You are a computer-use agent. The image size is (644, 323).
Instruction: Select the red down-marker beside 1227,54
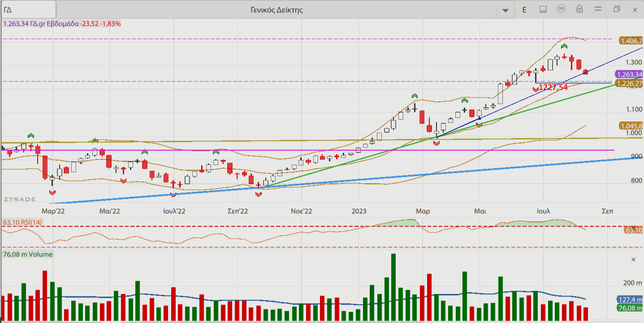(536, 90)
